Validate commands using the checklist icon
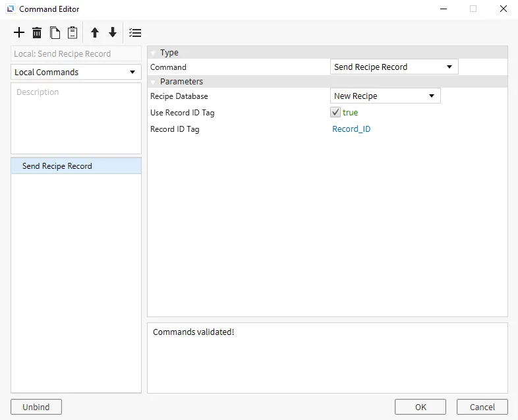Viewport: 518px width, 420px height. pyautogui.click(x=135, y=33)
